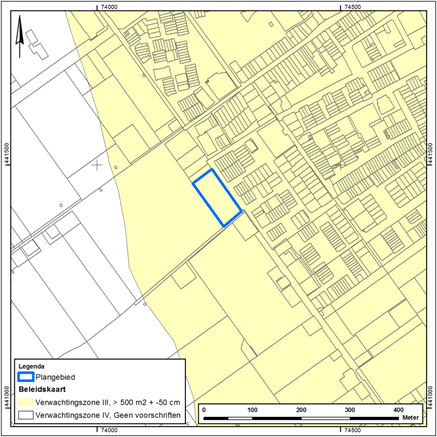Screen dimensions: 437x437
Task: Click the white Verwachtingszone IV legend swatch
Action: coord(26,415)
